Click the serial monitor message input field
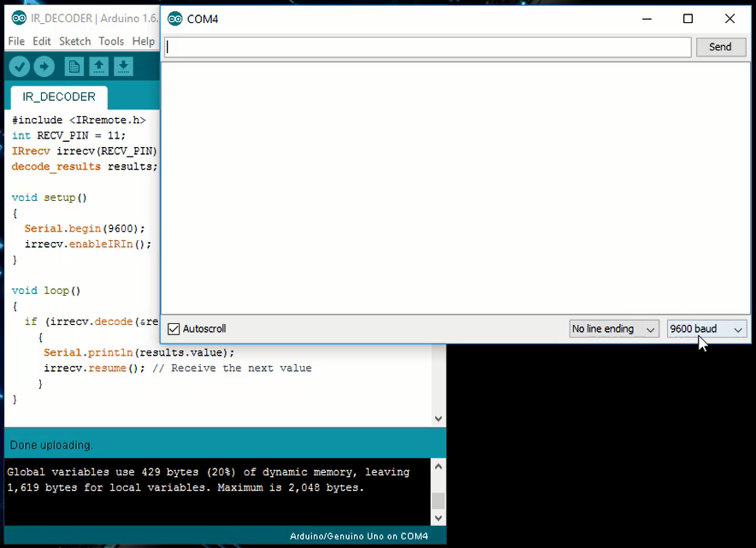The image size is (756, 548). point(428,47)
